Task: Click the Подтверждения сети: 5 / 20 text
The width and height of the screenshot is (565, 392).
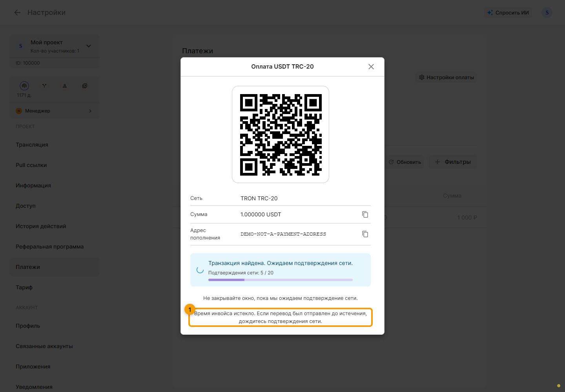Action: [x=241, y=273]
